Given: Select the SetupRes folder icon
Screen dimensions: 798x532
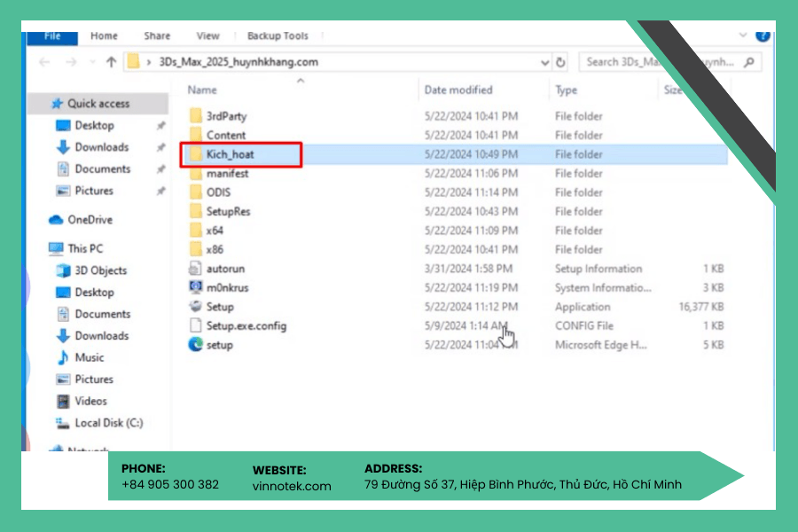Looking at the screenshot, I should (x=195, y=211).
